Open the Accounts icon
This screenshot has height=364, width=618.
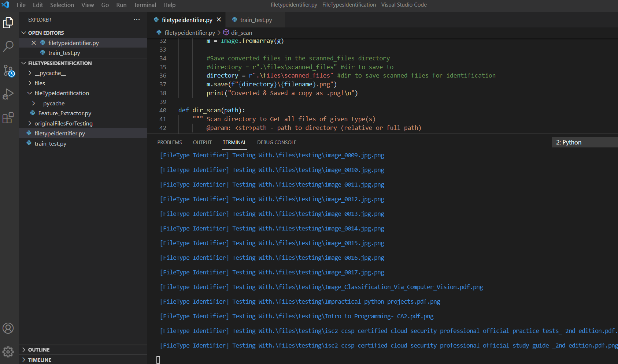coord(8,328)
